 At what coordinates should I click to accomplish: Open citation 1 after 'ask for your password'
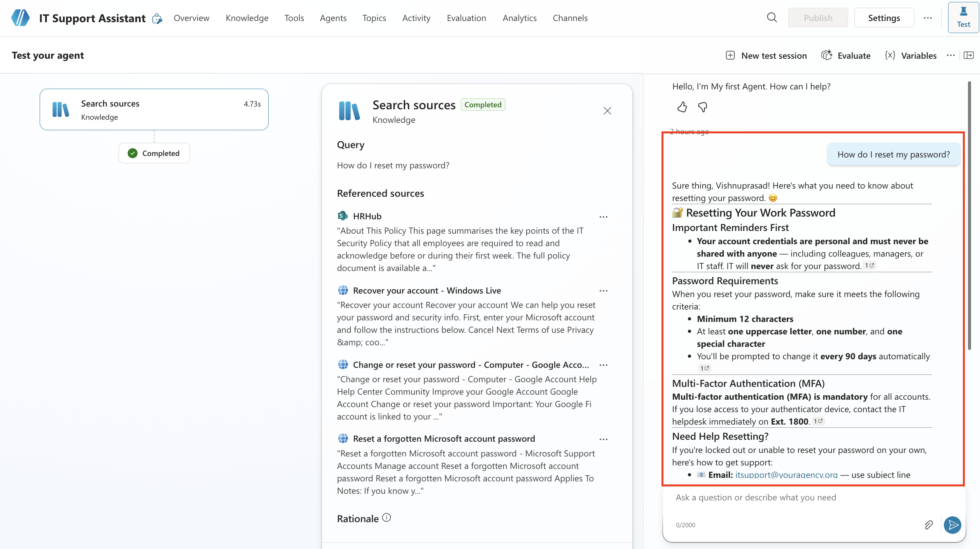tap(870, 266)
